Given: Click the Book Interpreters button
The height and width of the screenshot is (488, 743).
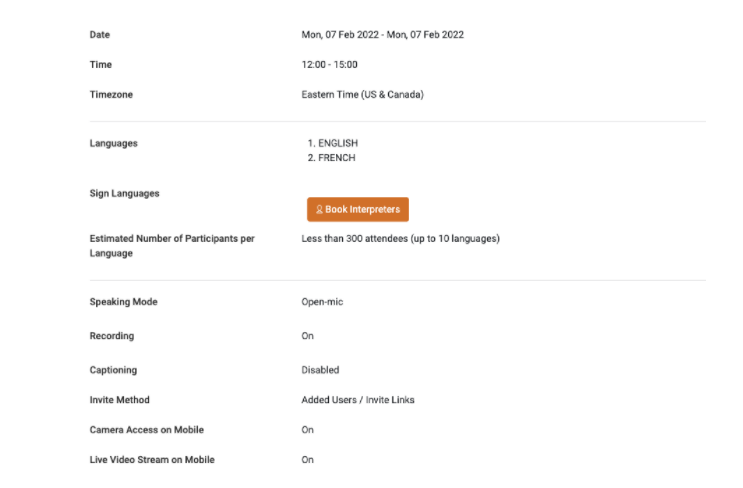Looking at the screenshot, I should 358,209.
